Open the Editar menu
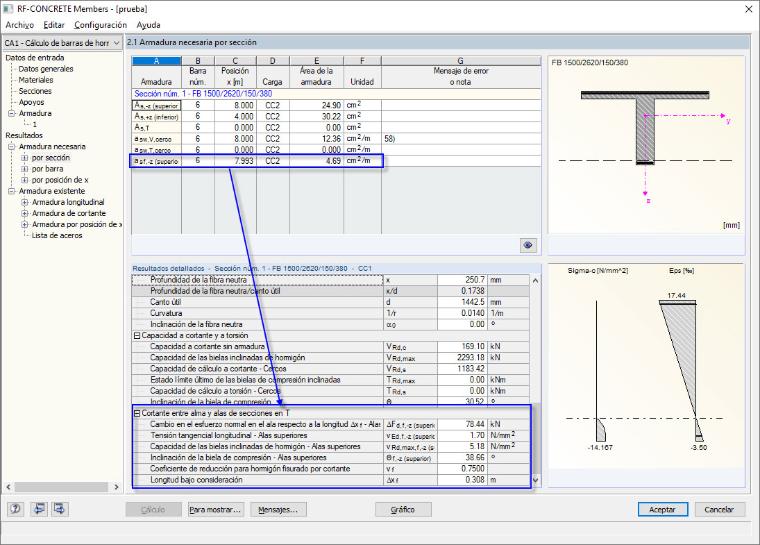Image resolution: width=760 pixels, height=545 pixels. click(54, 25)
